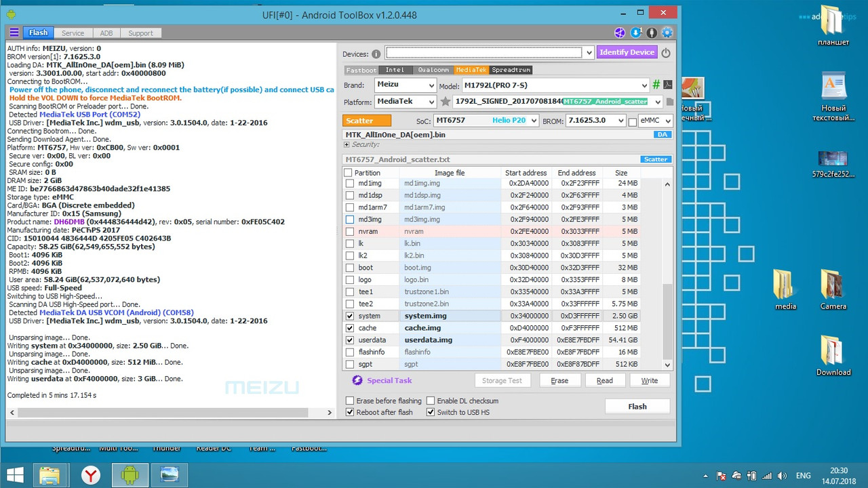Screen dimensions: 868x488
Task: Open the Brand dropdown showing Meizu
Action: [x=431, y=85]
